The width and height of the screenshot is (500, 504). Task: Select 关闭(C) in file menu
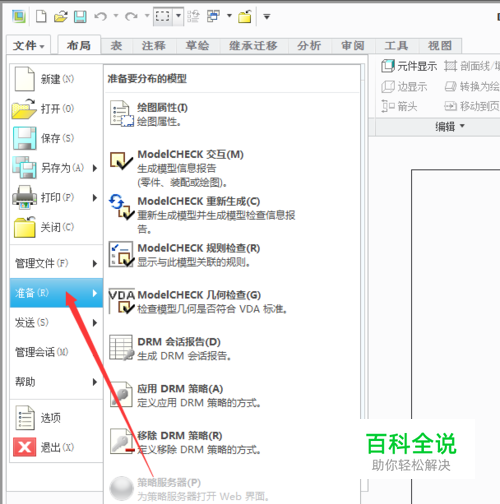[x=56, y=227]
